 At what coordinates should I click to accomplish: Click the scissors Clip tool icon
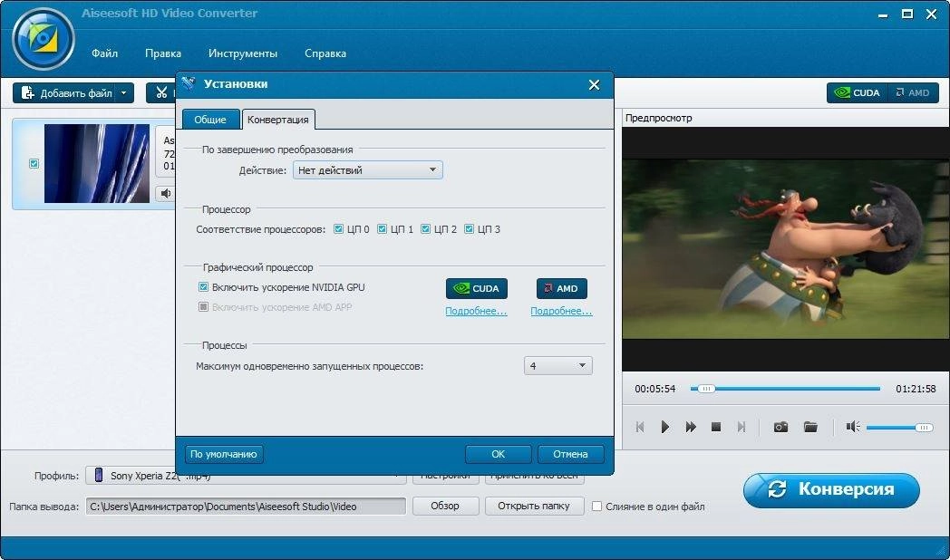tap(161, 92)
